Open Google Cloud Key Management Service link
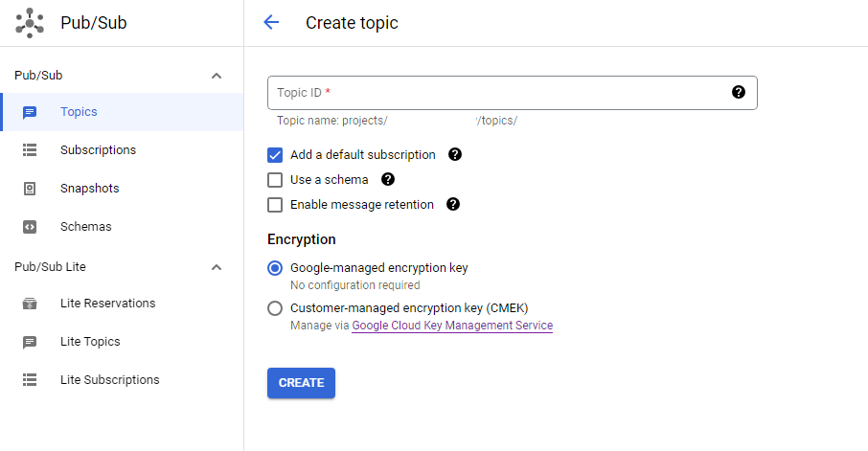The image size is (868, 451). 452,326
